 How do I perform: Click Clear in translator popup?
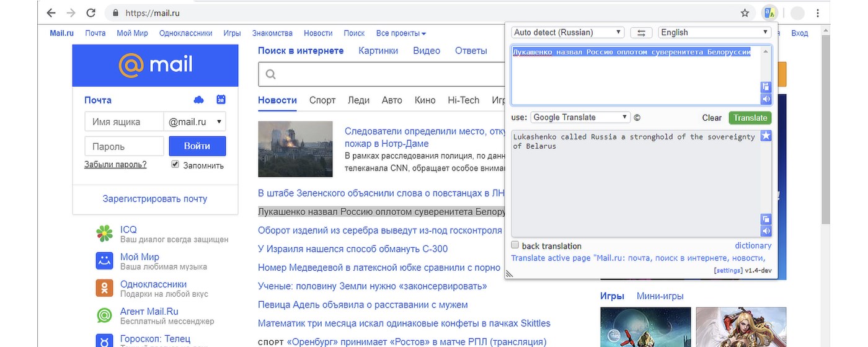click(712, 118)
